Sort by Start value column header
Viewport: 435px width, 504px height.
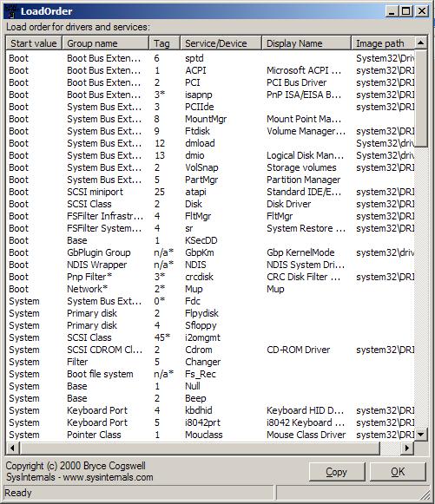click(34, 43)
